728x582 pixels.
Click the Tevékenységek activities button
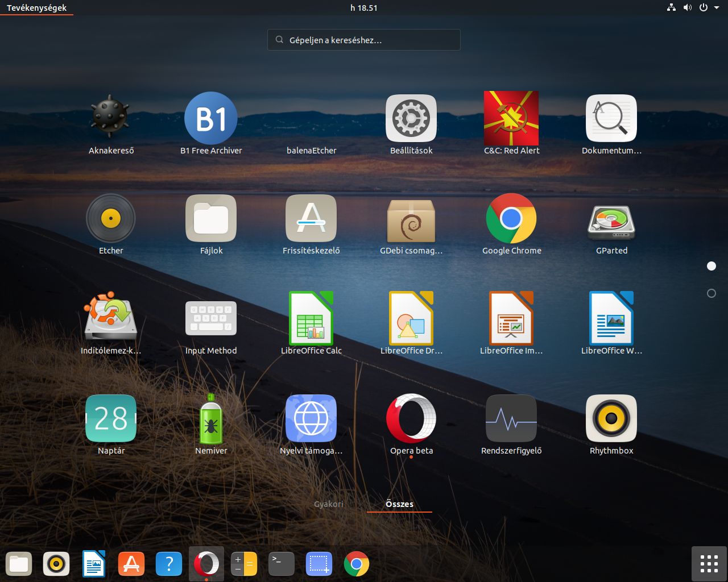36,8
